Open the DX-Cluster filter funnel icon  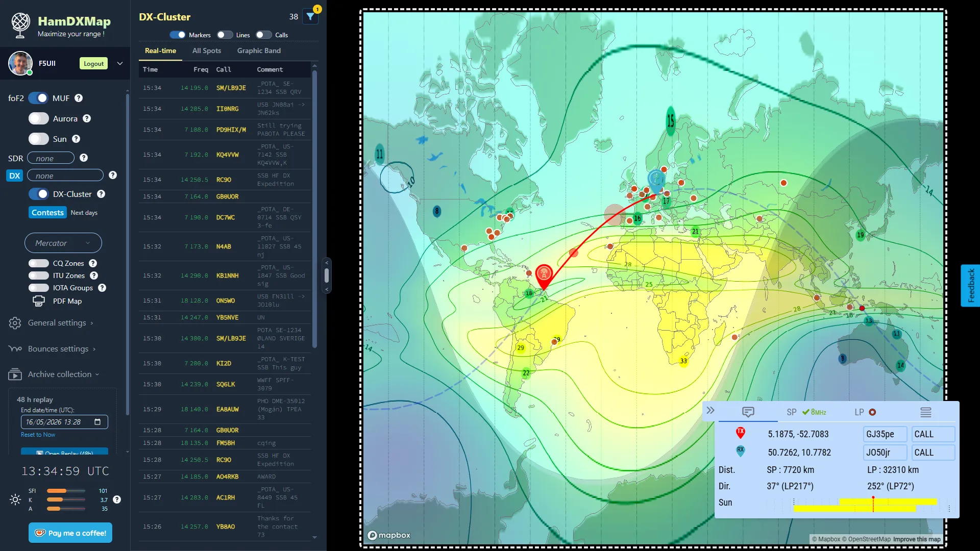click(310, 16)
